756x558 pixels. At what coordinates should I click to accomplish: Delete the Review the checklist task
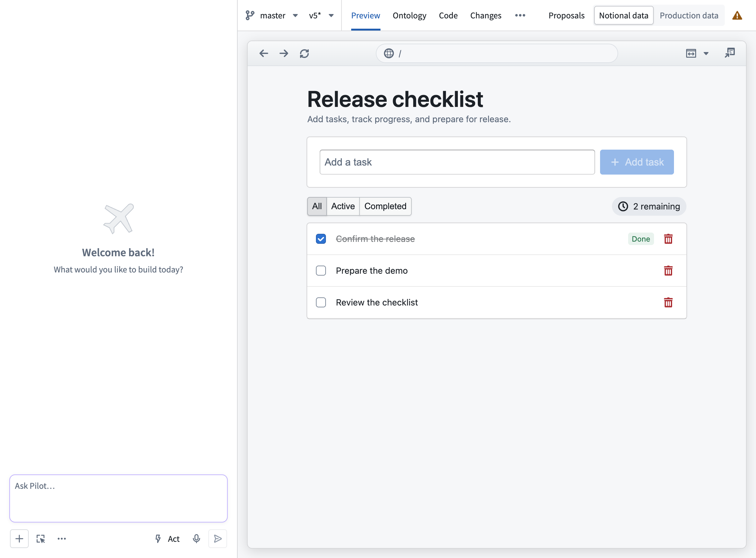(x=668, y=302)
